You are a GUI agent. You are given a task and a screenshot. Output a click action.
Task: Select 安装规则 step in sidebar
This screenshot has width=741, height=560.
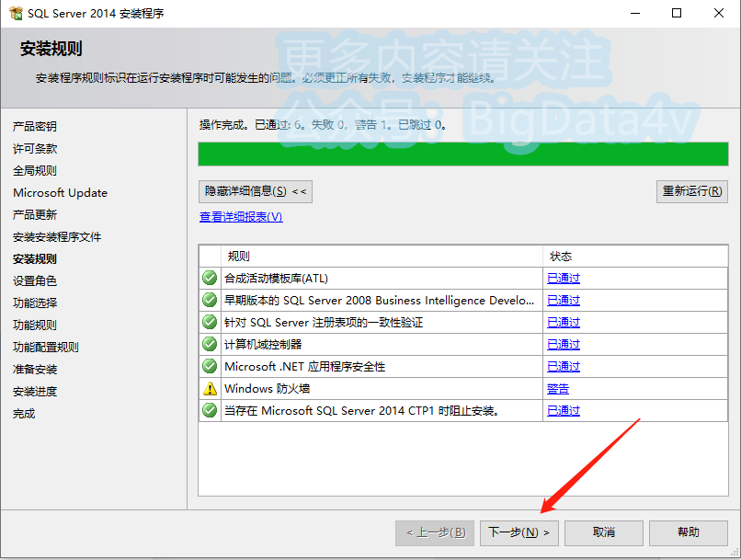tap(35, 259)
